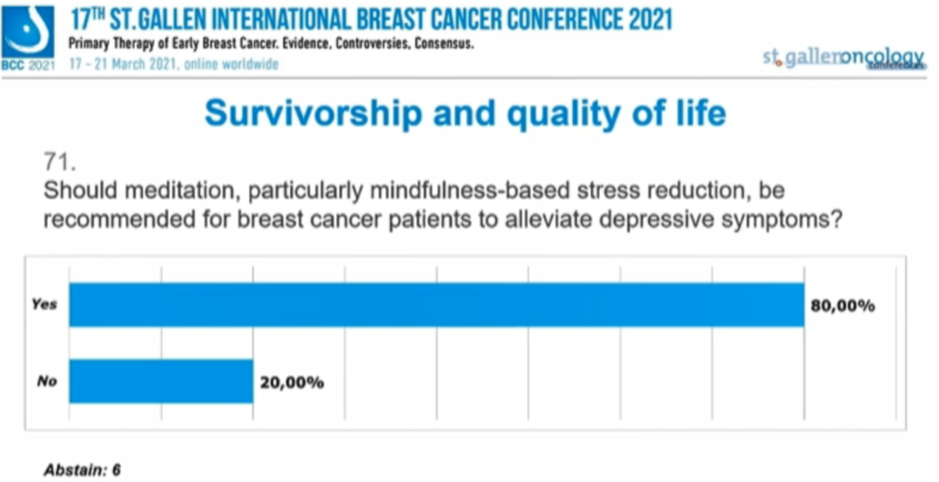Select the blue Yes bar

436,305
